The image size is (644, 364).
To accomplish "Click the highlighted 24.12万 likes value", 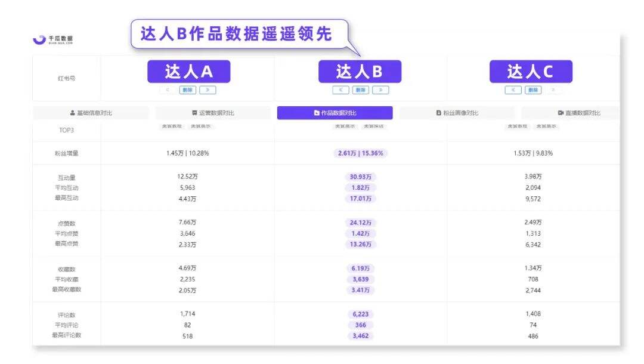I will click(x=361, y=223).
